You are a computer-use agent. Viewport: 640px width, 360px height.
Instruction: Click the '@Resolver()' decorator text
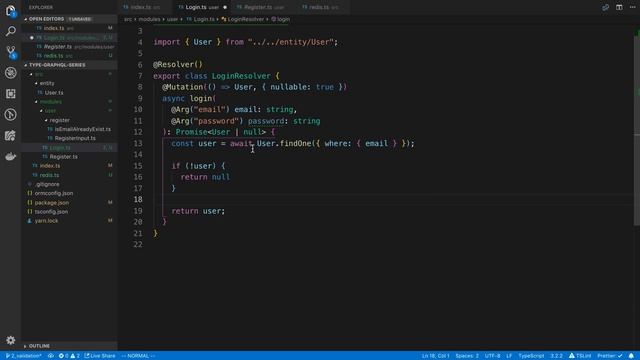(178, 64)
